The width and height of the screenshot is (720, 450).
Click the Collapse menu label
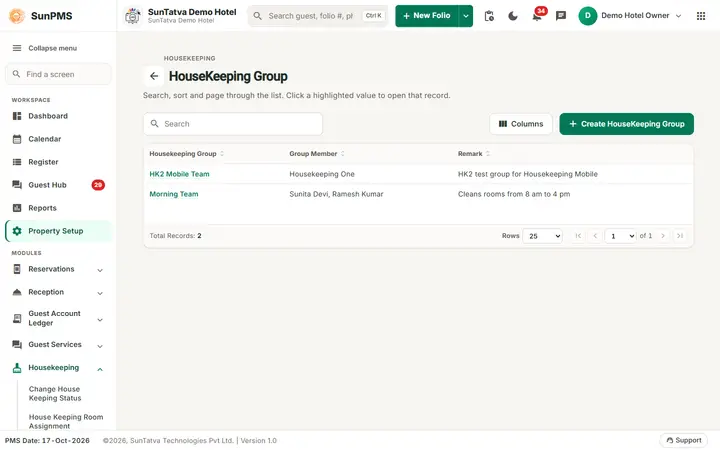(x=52, y=48)
